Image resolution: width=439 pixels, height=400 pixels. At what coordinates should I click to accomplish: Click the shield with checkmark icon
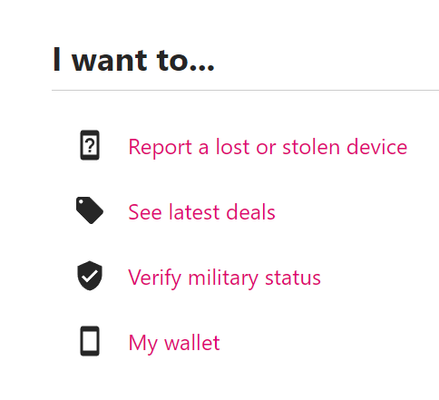point(90,276)
